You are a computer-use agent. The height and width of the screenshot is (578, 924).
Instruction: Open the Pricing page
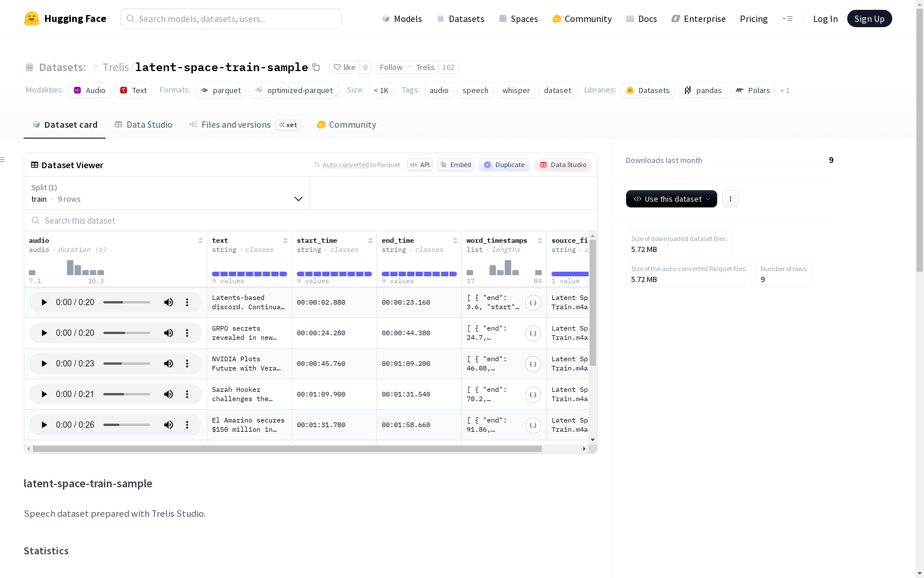(x=754, y=18)
